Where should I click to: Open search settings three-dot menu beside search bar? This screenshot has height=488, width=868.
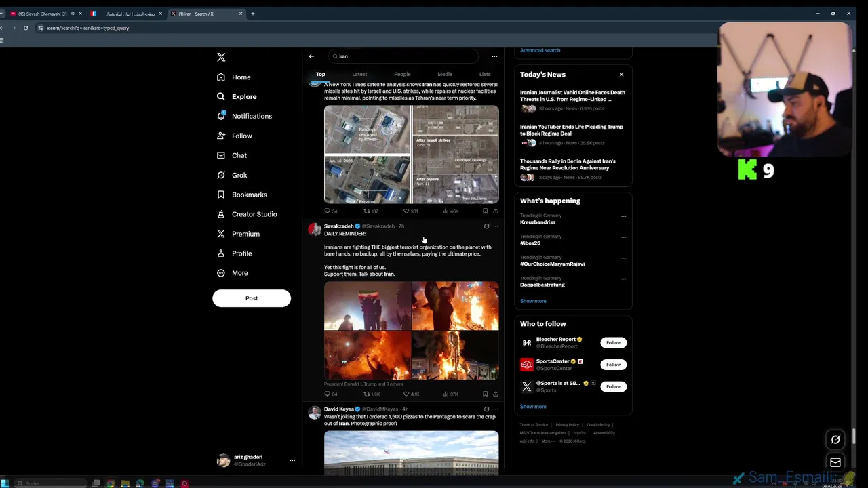(494, 56)
